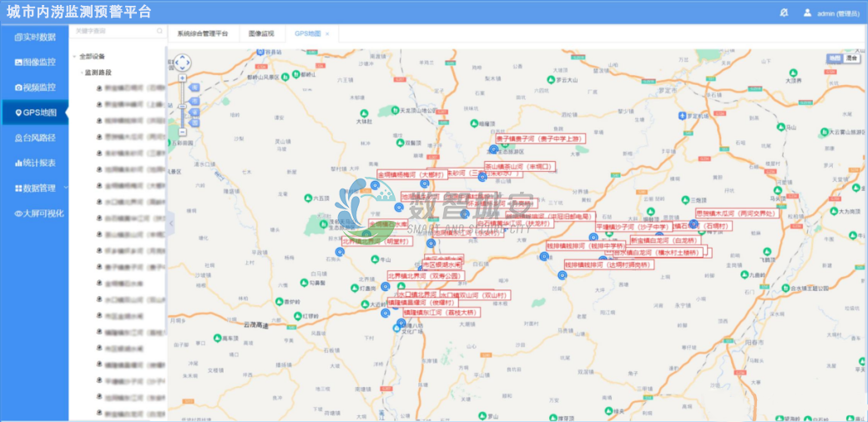Screen dimensions: 868x422
Task: Switch map to 地图 standard view
Action: coord(835,58)
